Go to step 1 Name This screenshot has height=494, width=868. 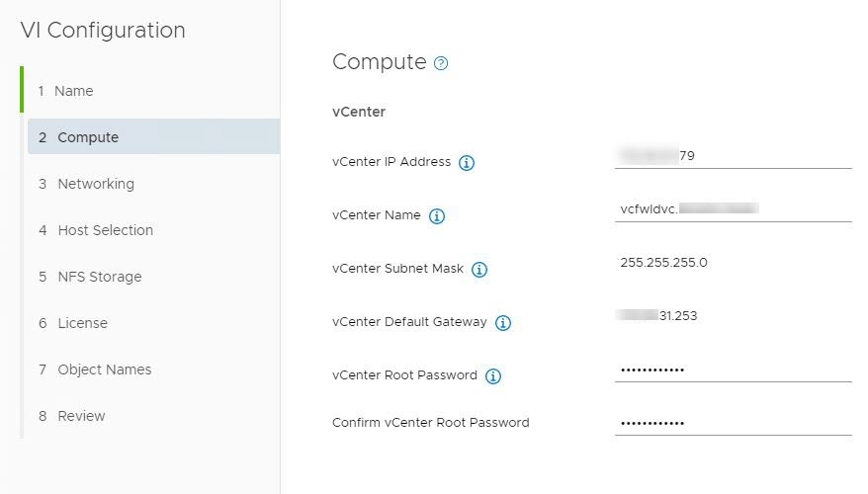[x=73, y=91]
